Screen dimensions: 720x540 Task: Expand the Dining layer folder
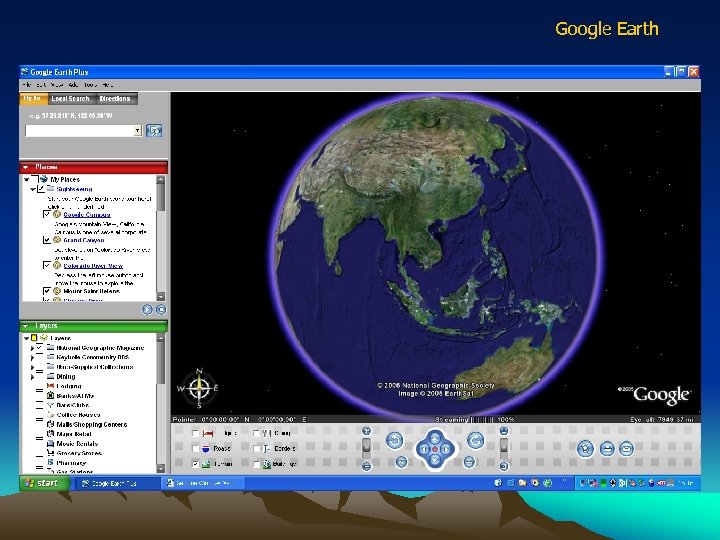click(x=33, y=377)
